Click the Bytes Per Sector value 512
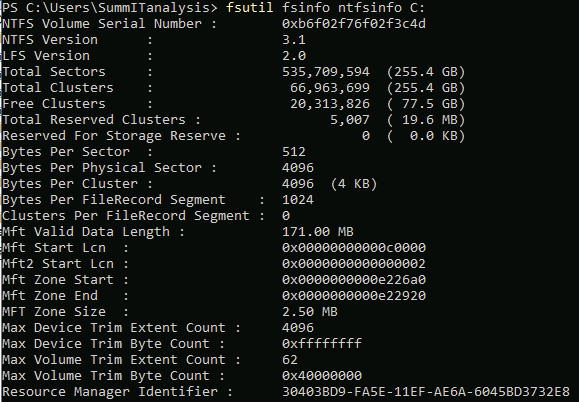The width and height of the screenshot is (579, 402). click(294, 152)
